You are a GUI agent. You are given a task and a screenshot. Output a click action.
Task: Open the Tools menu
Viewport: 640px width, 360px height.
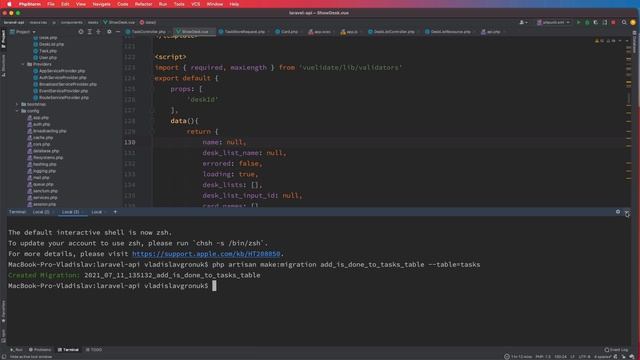point(179,4)
